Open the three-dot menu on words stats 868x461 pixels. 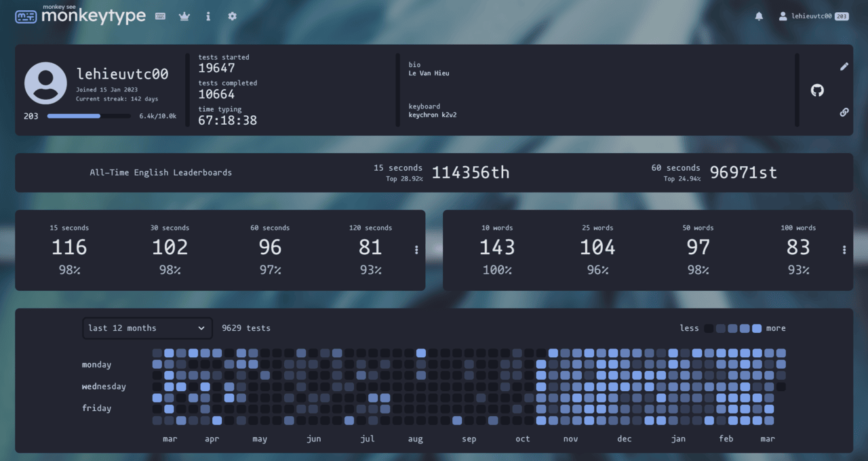pos(844,249)
